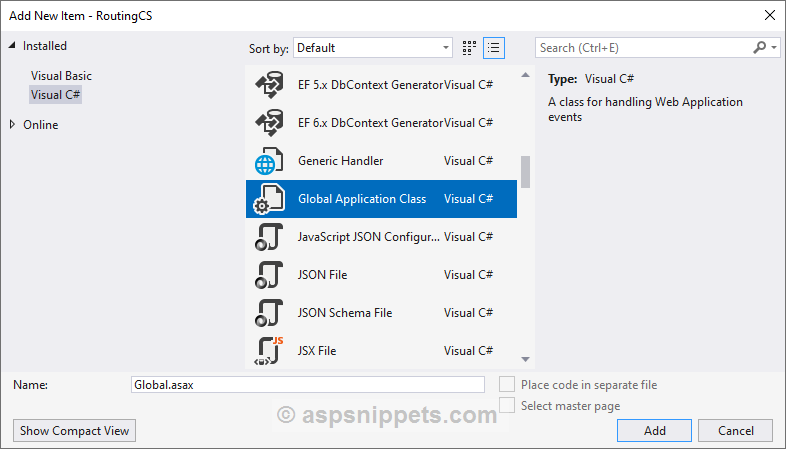Select EF 6.x DbContext Generator text

(370, 123)
